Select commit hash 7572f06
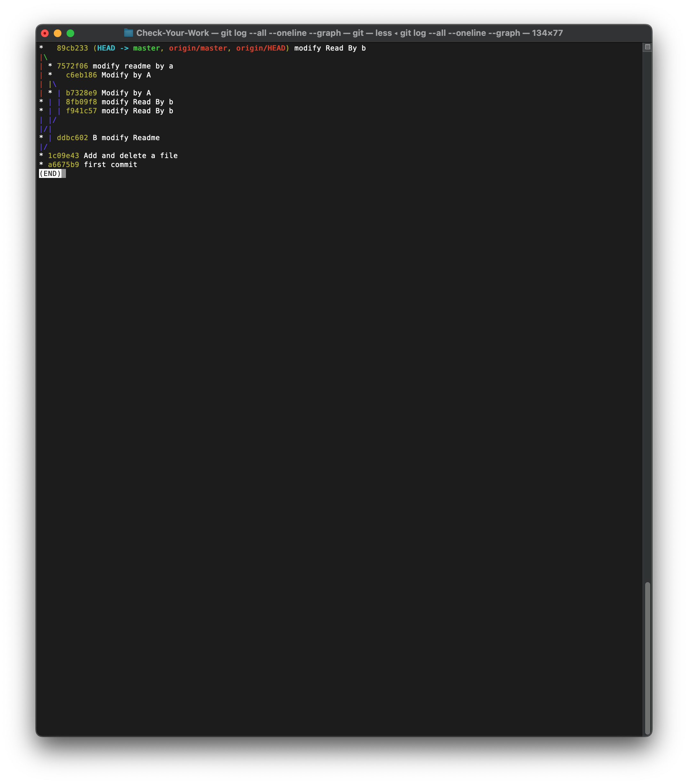The width and height of the screenshot is (688, 784). tap(73, 66)
